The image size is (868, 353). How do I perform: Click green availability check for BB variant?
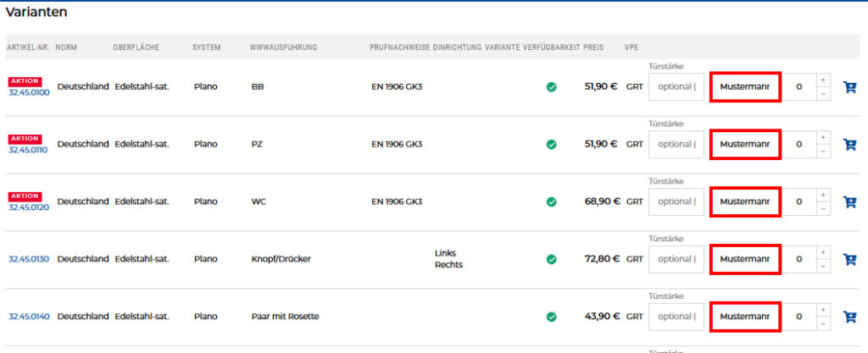click(x=552, y=86)
